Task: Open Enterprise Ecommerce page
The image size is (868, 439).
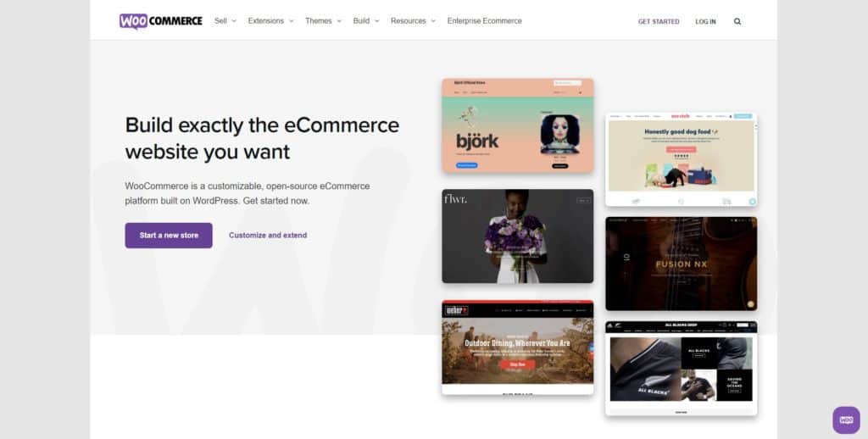Action: tap(484, 21)
